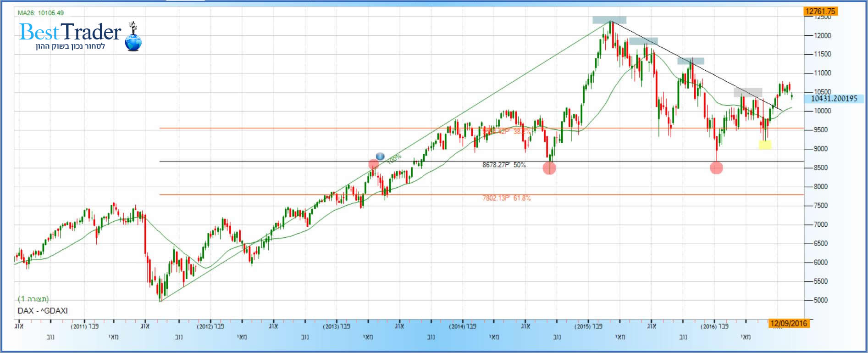Image resolution: width=868 pixels, height=353 pixels.
Task: Select the 61.8% Fibonacci label 7802.13
Action: 506,198
